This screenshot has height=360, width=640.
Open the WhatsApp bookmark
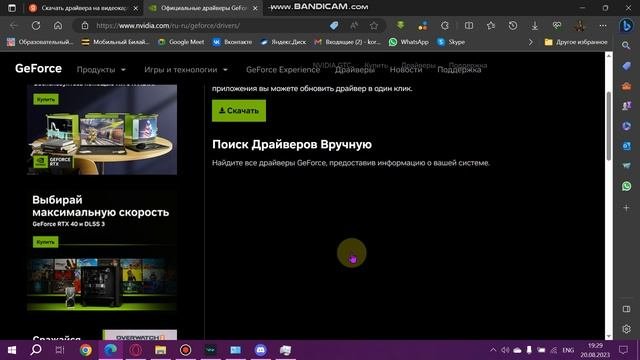409,42
